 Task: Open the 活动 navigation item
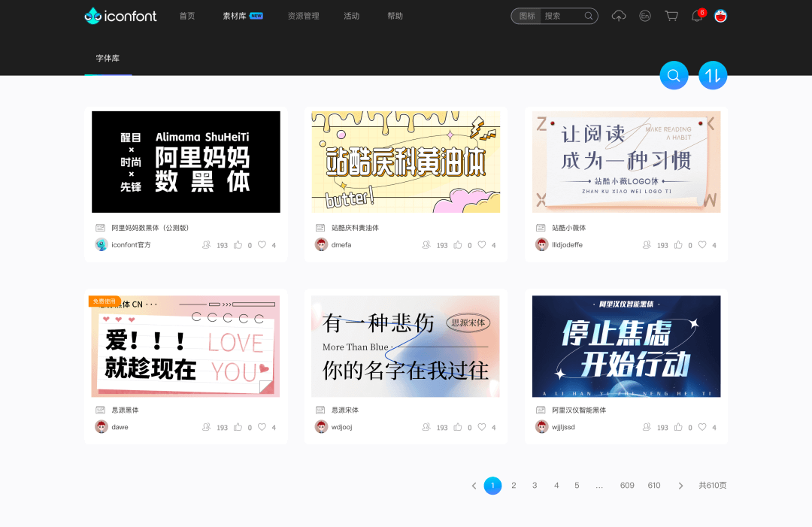[352, 16]
